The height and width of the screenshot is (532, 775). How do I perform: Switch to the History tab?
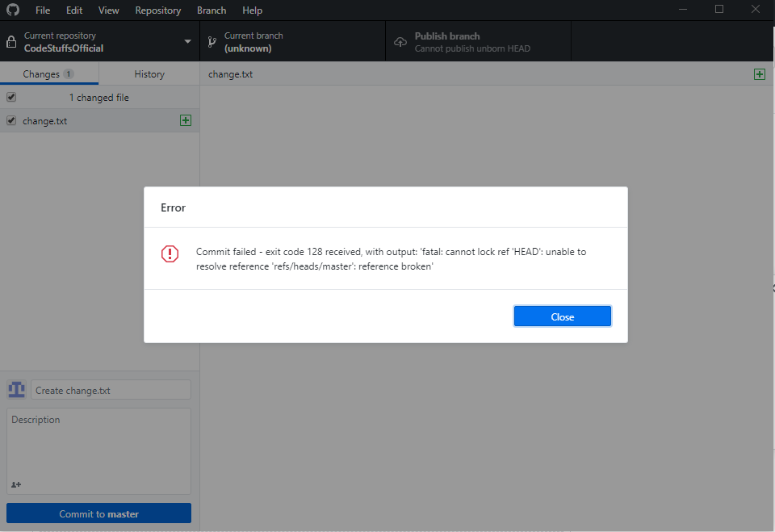pyautogui.click(x=149, y=73)
